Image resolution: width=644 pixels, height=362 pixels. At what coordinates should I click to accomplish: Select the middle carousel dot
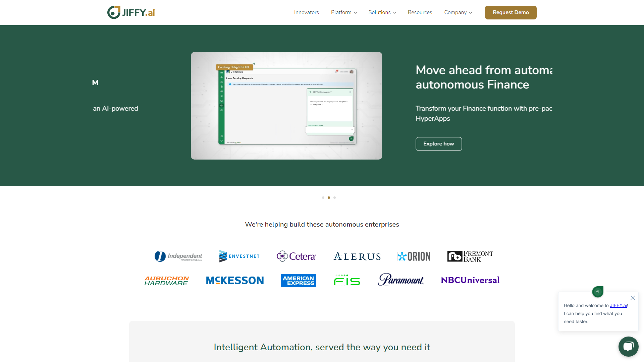coord(329,197)
